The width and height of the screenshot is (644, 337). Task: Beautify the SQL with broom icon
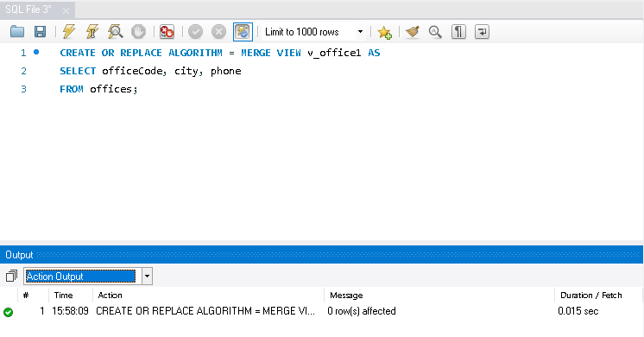tap(412, 32)
